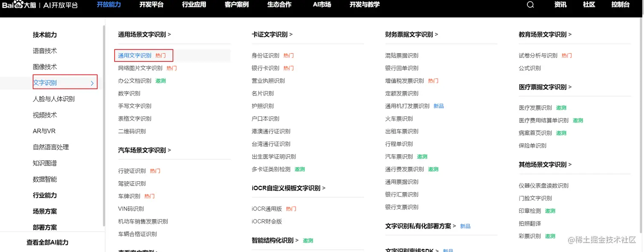The width and height of the screenshot is (644, 252).
Task: Expand 教育场景文字识别 heading
Action: (545, 35)
